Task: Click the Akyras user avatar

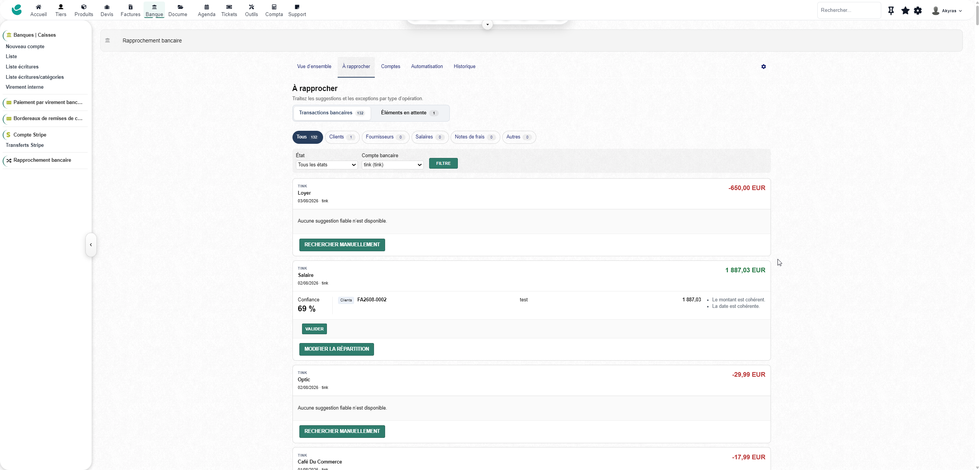Action: click(x=935, y=11)
